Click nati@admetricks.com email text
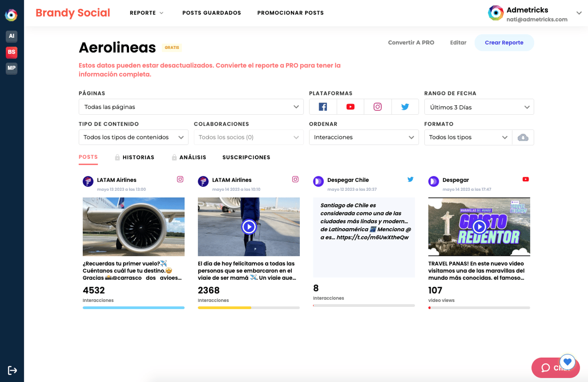588x382 pixels. (537, 19)
